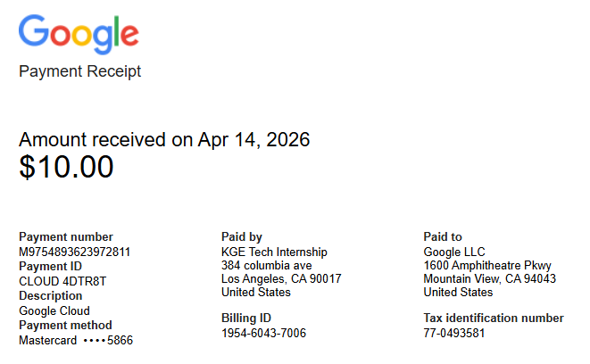Click the Paid to label
The width and height of the screenshot is (590, 364).
(443, 236)
